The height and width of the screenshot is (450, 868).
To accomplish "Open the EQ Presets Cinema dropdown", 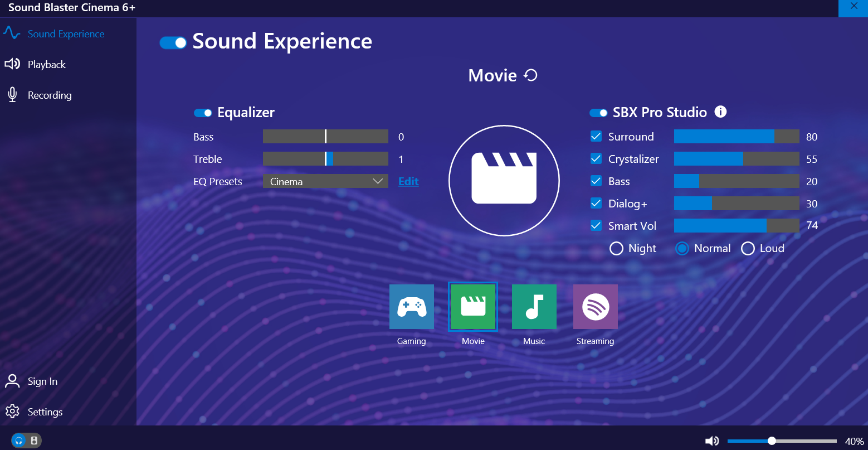I will tap(325, 181).
